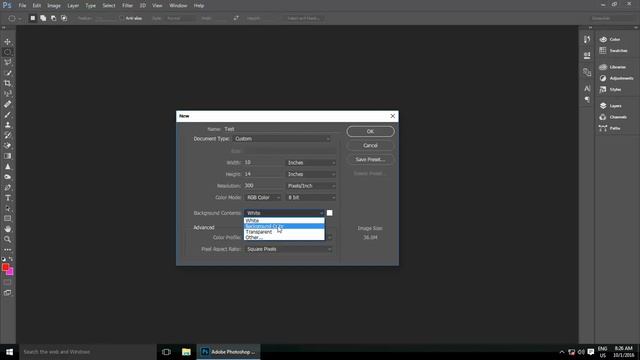This screenshot has width=640, height=360.
Task: Click the Cancel button
Action: tap(370, 145)
